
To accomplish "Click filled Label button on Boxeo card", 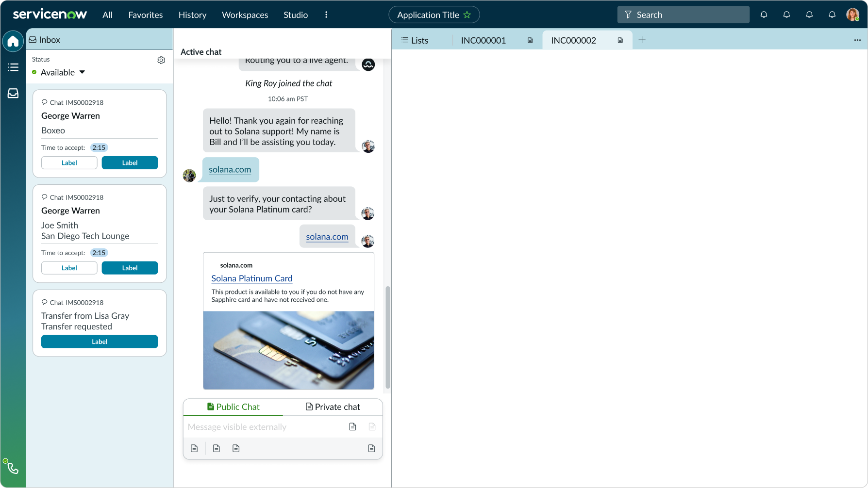I will click(x=130, y=163).
